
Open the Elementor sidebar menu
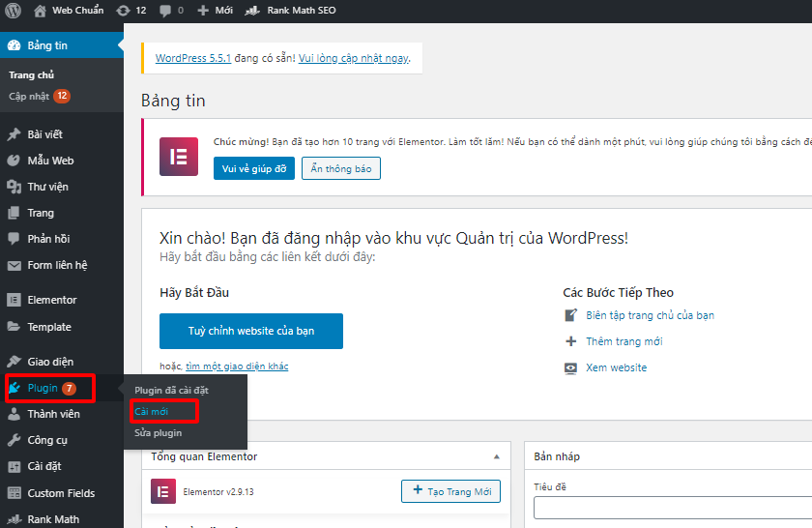point(52,300)
